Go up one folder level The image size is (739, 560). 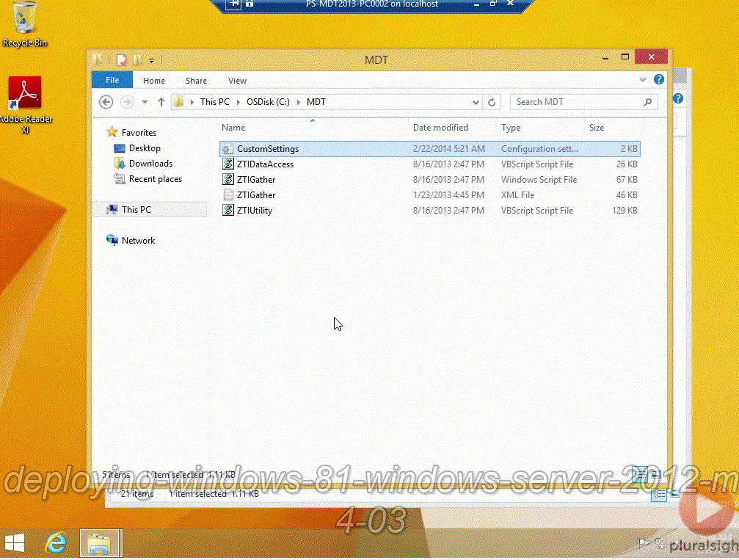(x=161, y=102)
